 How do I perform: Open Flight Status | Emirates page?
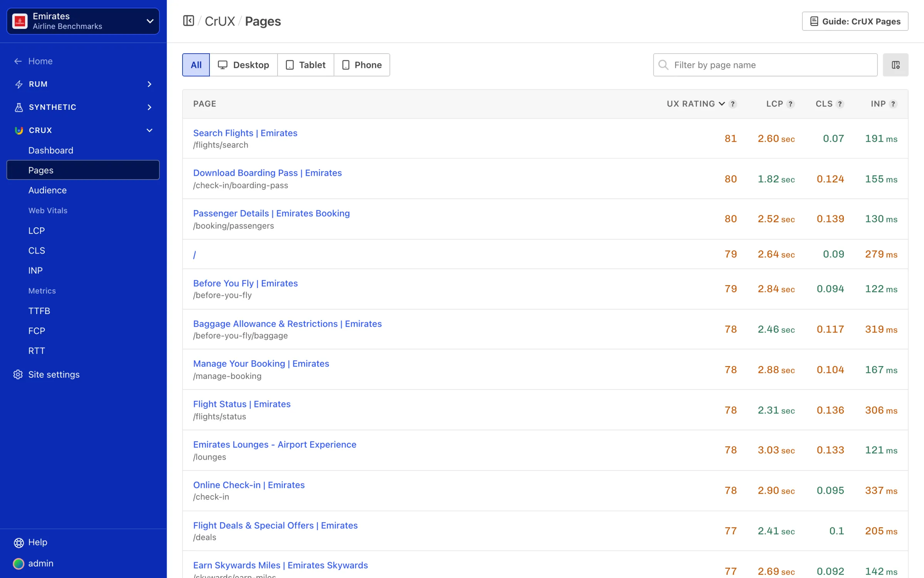242,404
